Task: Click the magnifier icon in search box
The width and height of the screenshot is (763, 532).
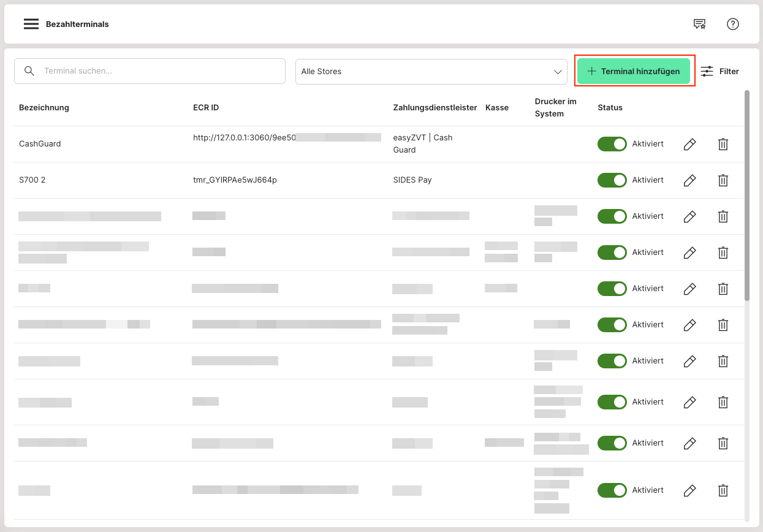Action: pyautogui.click(x=29, y=71)
